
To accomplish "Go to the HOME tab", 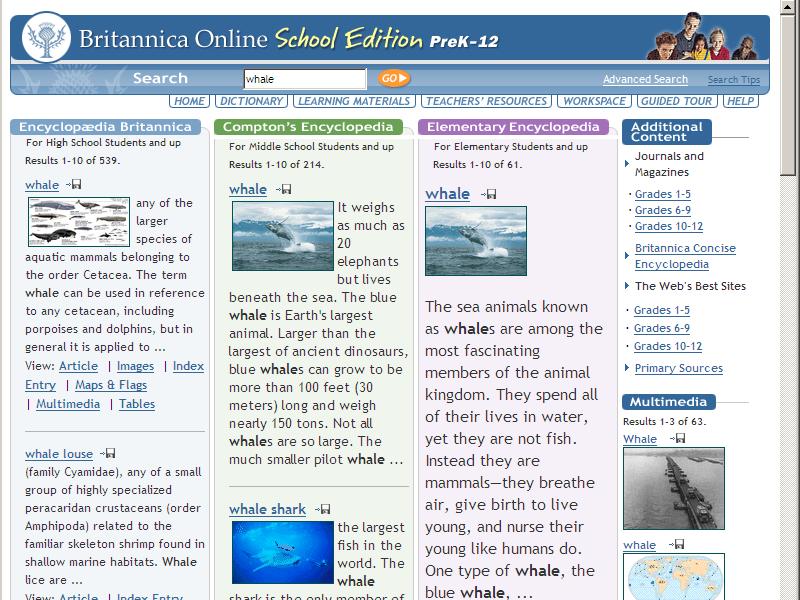I will point(189,101).
